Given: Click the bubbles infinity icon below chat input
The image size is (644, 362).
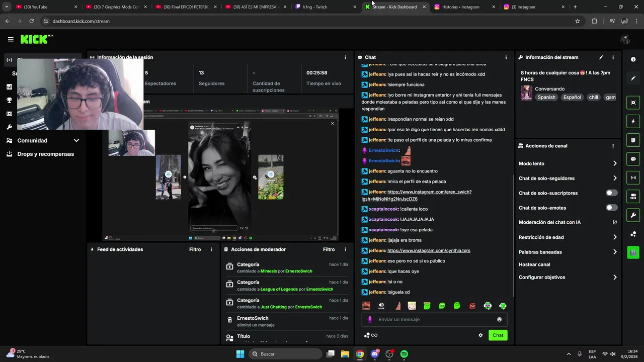Looking at the screenshot, I should coord(370,335).
